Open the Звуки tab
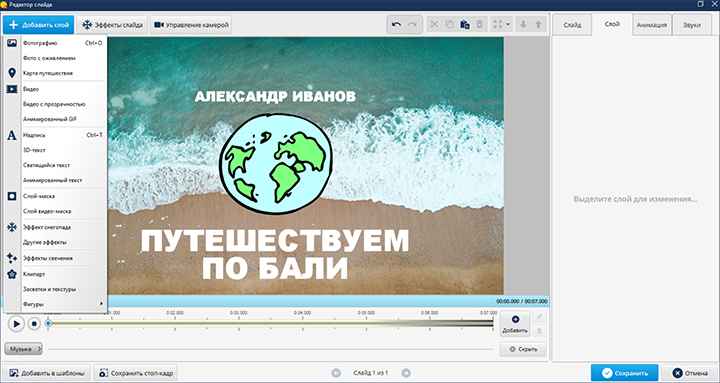Image resolution: width=720 pixels, height=383 pixels. [692, 25]
